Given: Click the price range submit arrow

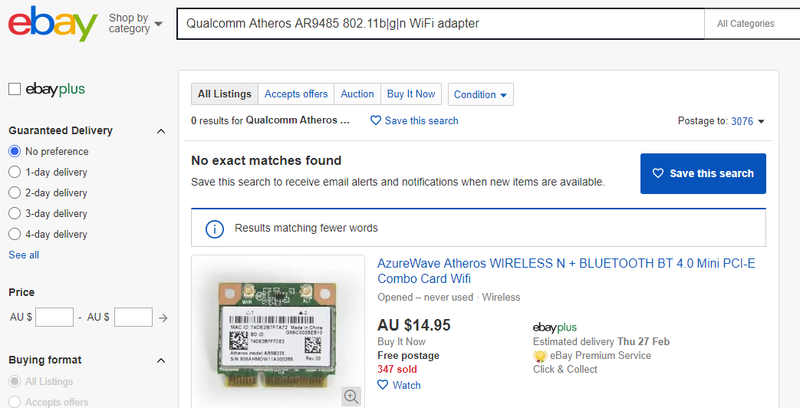Looking at the screenshot, I should click(x=163, y=317).
